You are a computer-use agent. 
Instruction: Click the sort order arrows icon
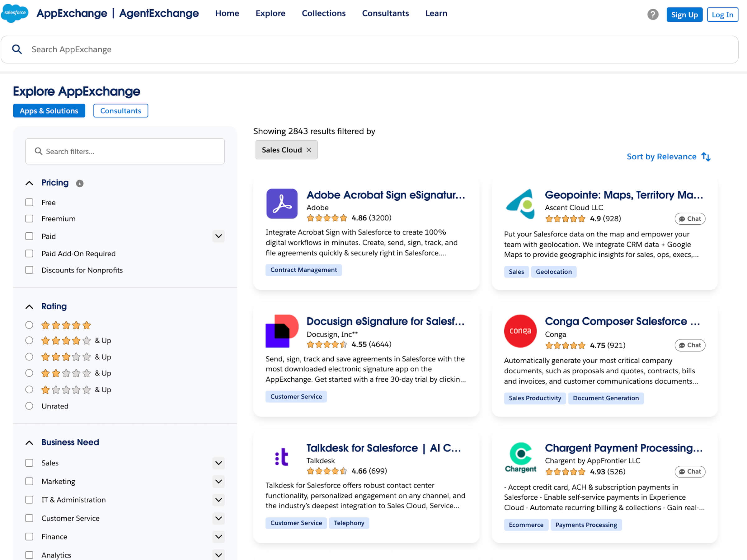click(706, 156)
